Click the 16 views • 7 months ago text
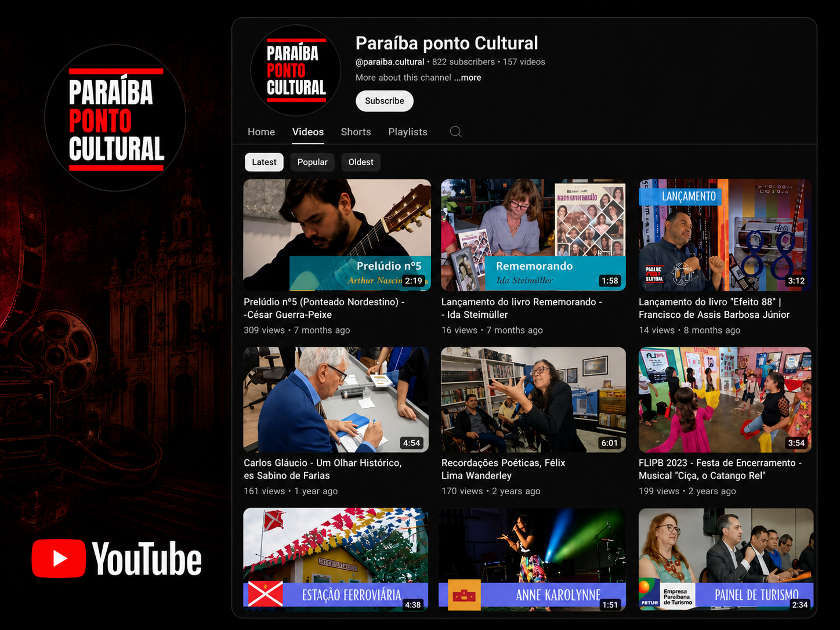Screen dimensions: 840x630 (492, 330)
